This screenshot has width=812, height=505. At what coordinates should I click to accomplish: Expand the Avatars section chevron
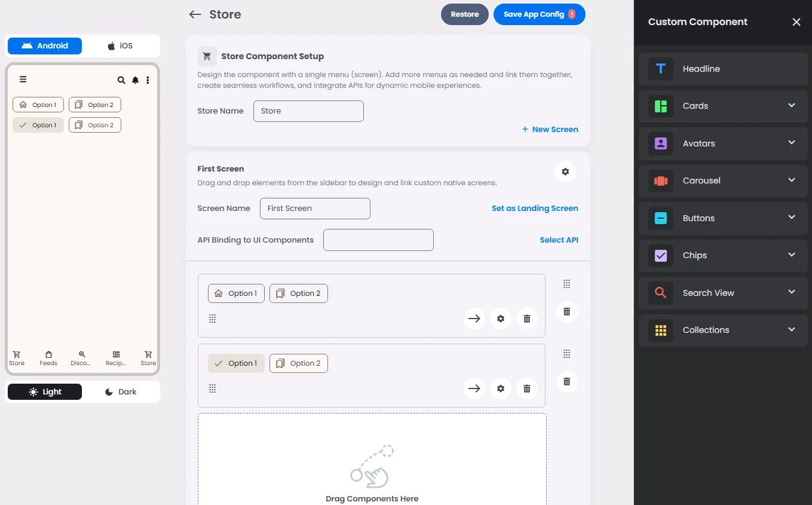(792, 143)
